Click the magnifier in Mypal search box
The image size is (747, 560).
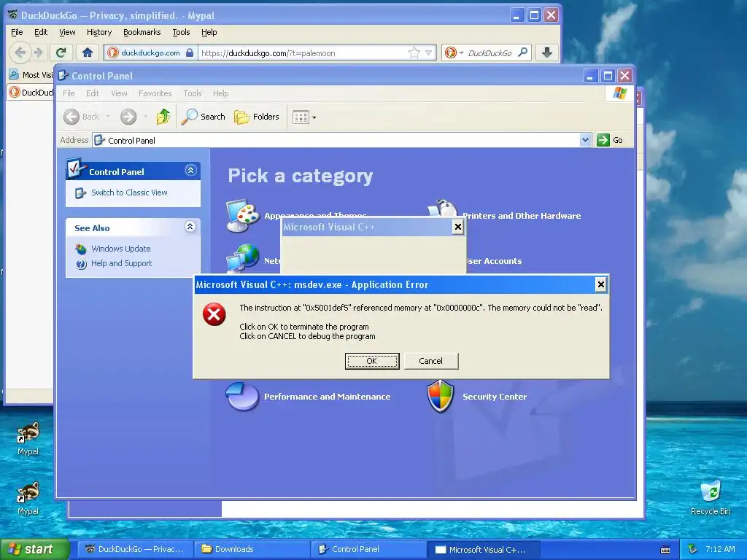click(522, 52)
